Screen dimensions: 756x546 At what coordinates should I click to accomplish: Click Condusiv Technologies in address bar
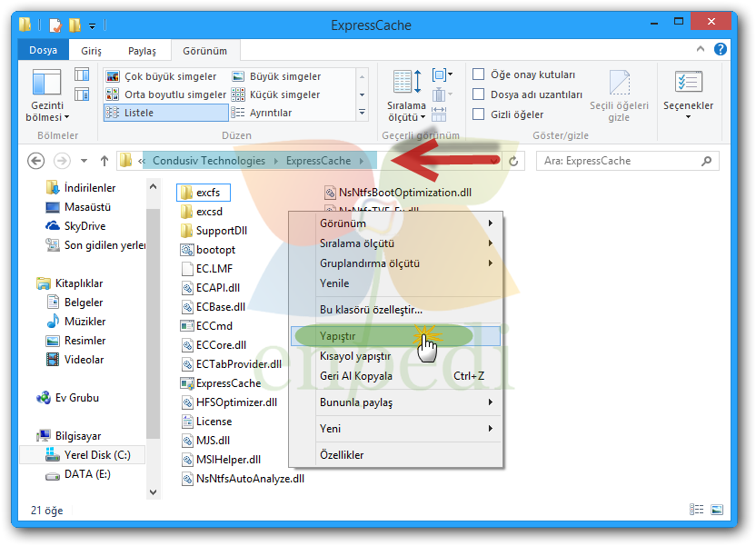point(209,161)
